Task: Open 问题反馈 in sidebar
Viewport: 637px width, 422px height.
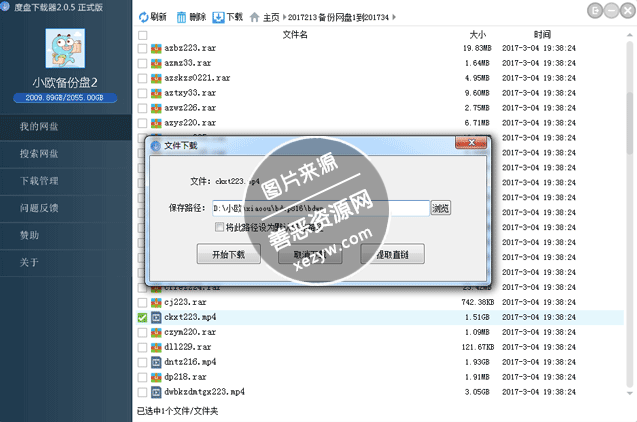Action: 66,208
